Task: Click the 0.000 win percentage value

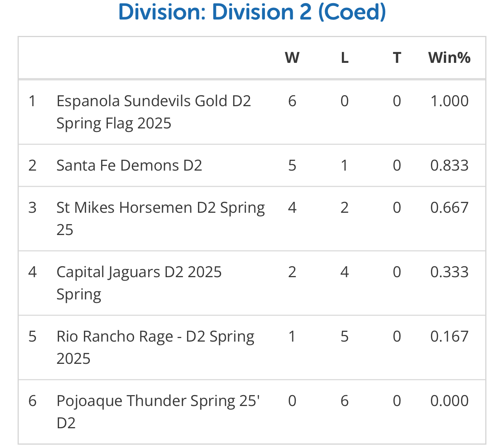Action: pyautogui.click(x=449, y=401)
